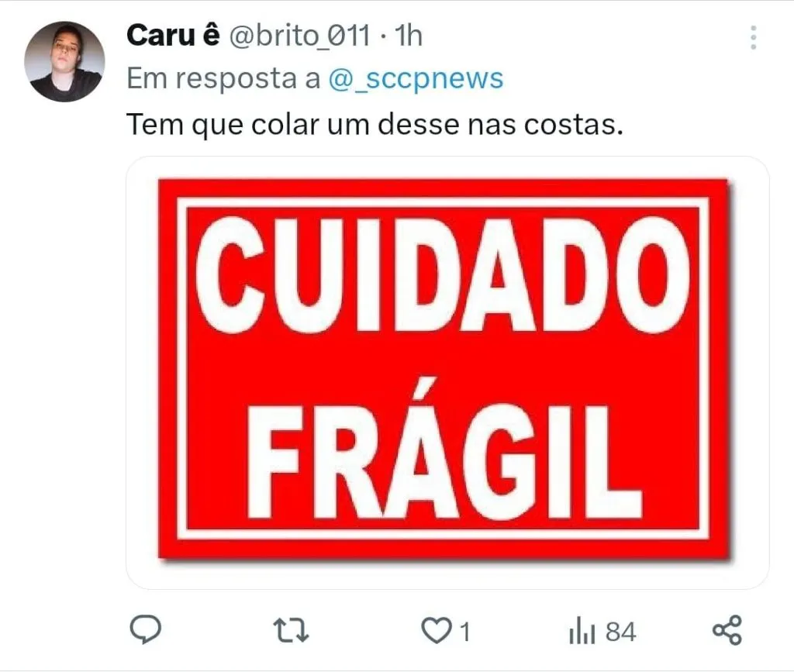Click the red border of the sign image
This screenshot has height=672, width=794.
point(444,188)
